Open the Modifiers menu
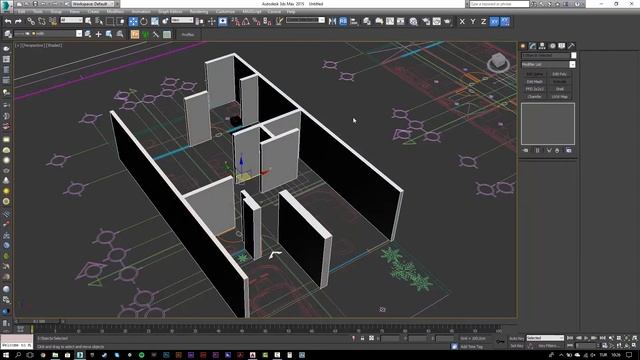 [115, 12]
